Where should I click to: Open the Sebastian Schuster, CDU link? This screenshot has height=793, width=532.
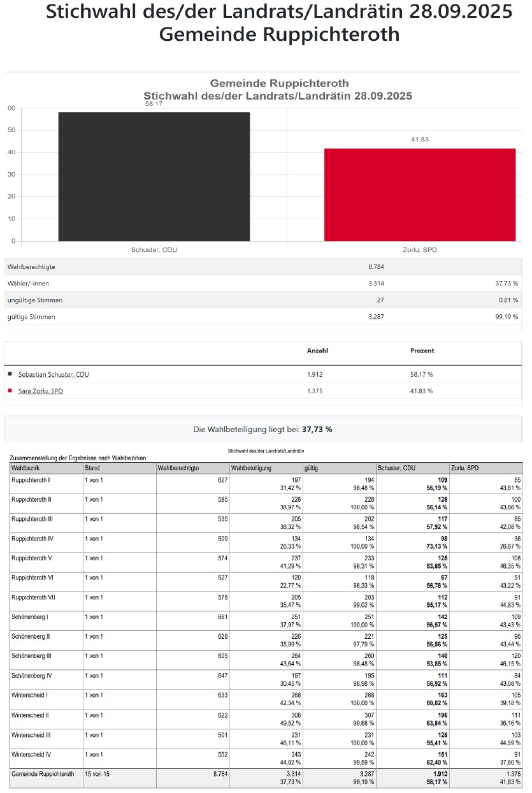coord(54,374)
